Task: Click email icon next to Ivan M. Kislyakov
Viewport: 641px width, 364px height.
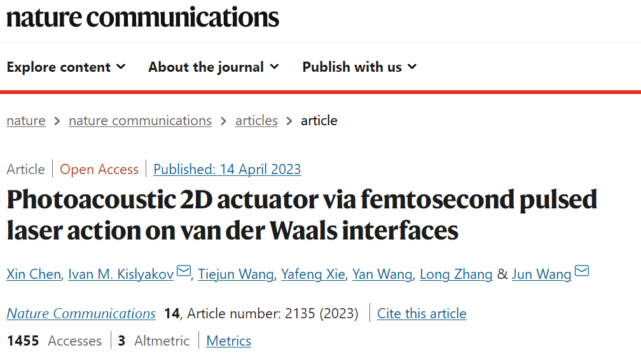Action: [x=184, y=272]
